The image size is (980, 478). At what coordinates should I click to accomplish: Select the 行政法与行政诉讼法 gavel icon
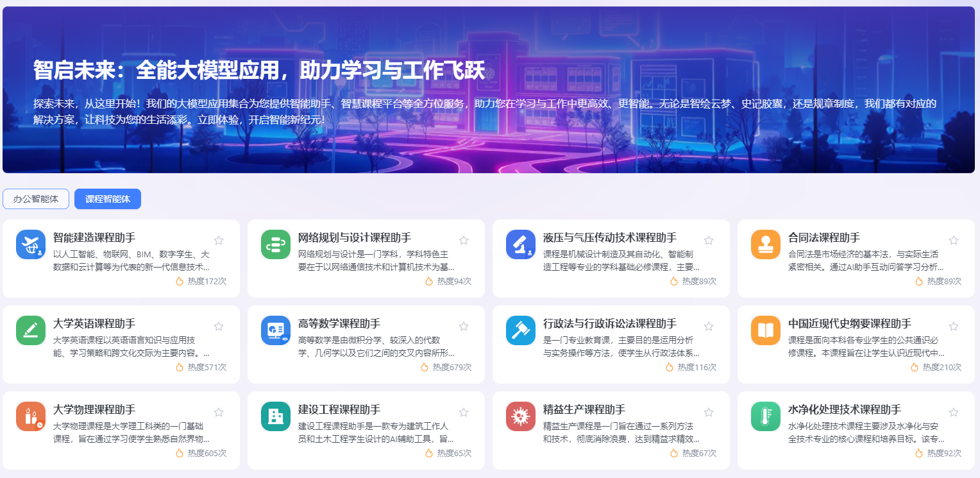click(x=521, y=330)
